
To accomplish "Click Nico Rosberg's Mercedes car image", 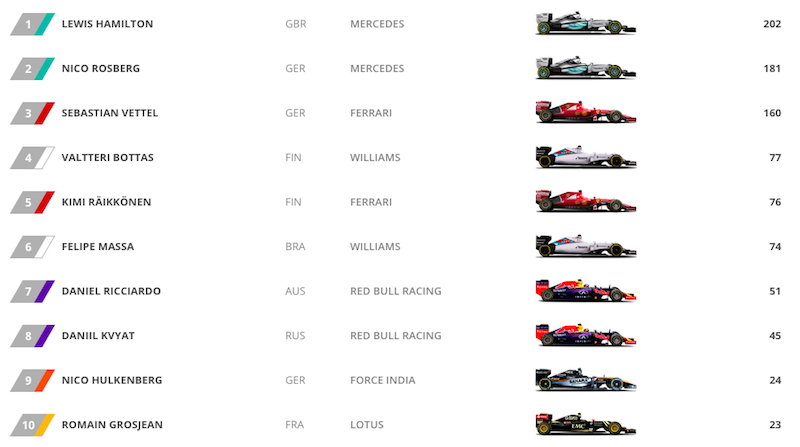I will (x=586, y=68).
